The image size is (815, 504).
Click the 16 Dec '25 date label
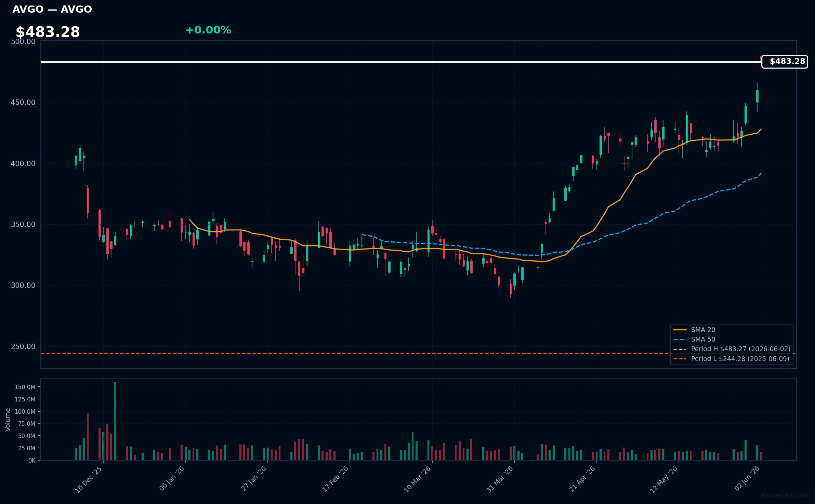[x=89, y=479]
